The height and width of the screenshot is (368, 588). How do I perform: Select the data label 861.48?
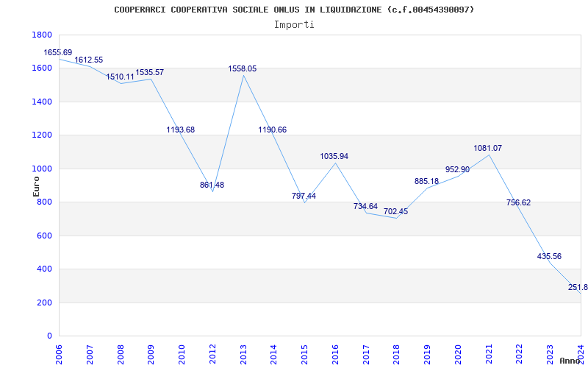point(212,185)
